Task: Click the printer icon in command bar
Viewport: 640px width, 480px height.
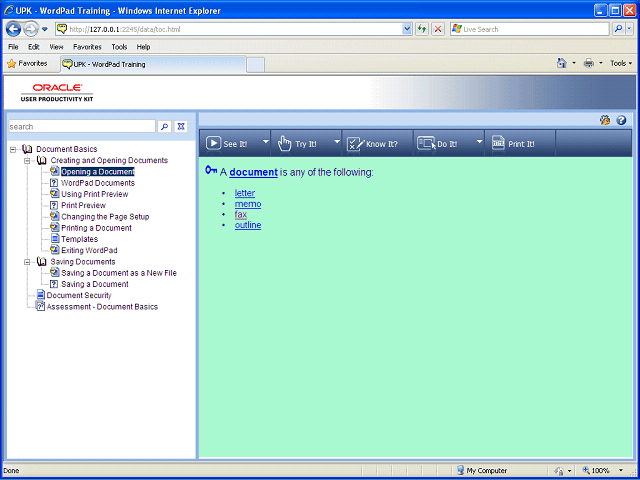Action: coord(589,63)
